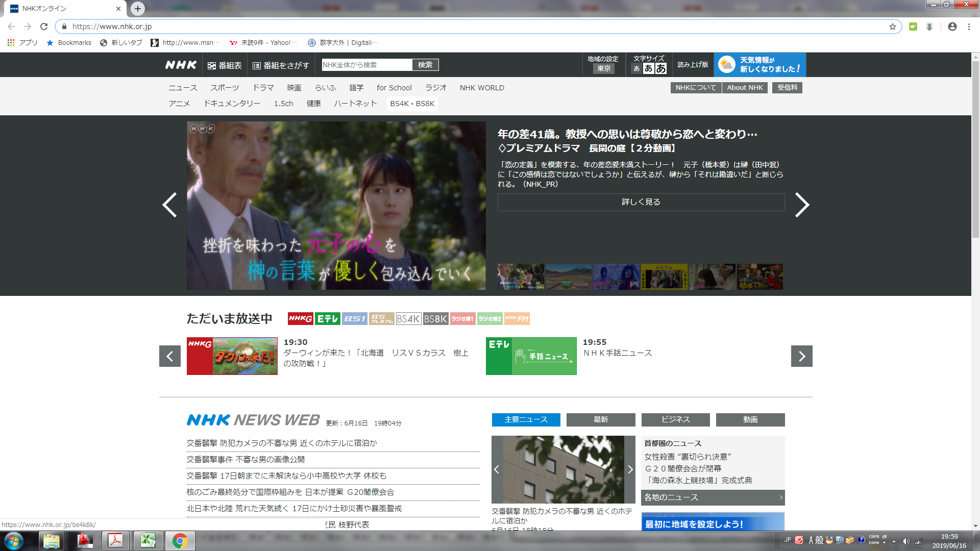Open BS4K・BS8K menu item
Viewport: 980px width, 551px height.
[412, 104]
